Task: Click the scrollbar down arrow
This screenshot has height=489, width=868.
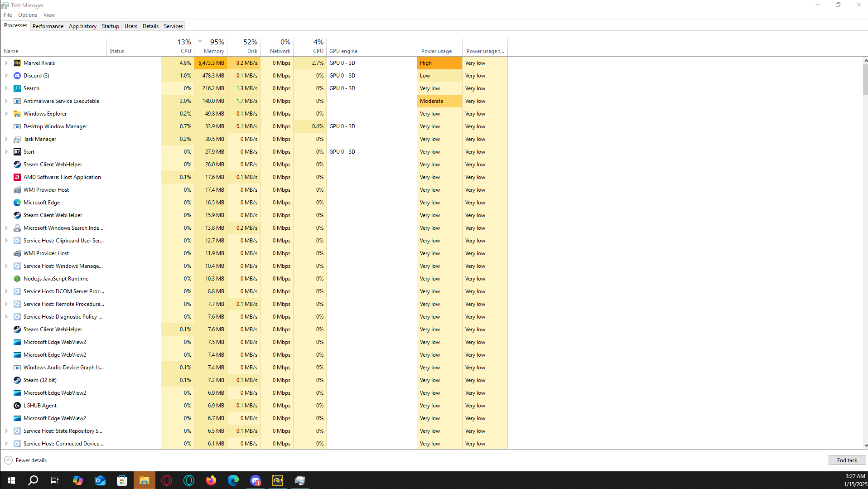Action: coord(865,445)
